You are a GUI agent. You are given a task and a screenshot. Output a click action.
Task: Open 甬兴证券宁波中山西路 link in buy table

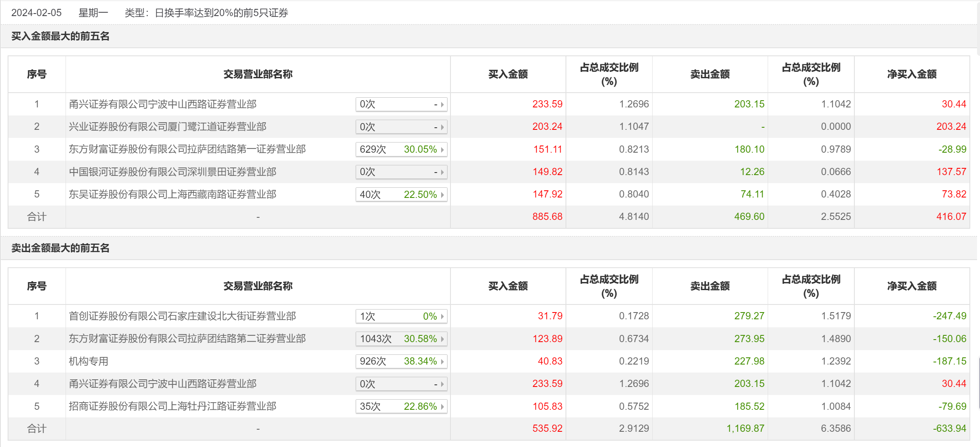click(162, 104)
